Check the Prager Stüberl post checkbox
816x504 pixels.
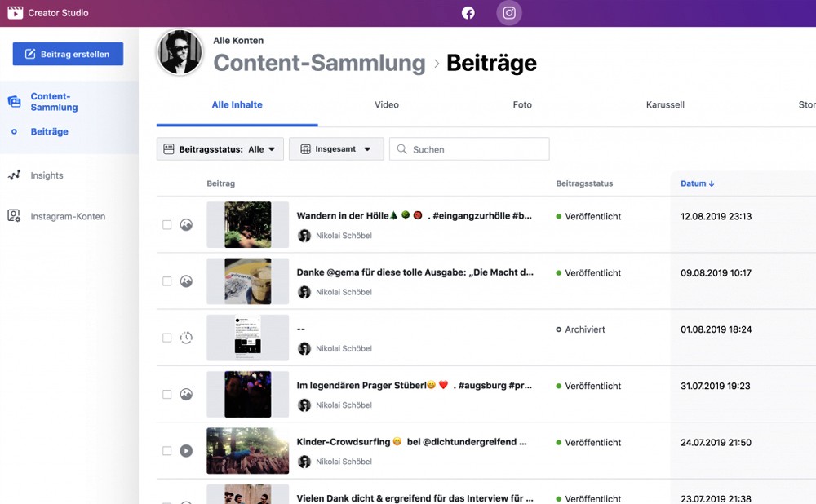click(167, 394)
